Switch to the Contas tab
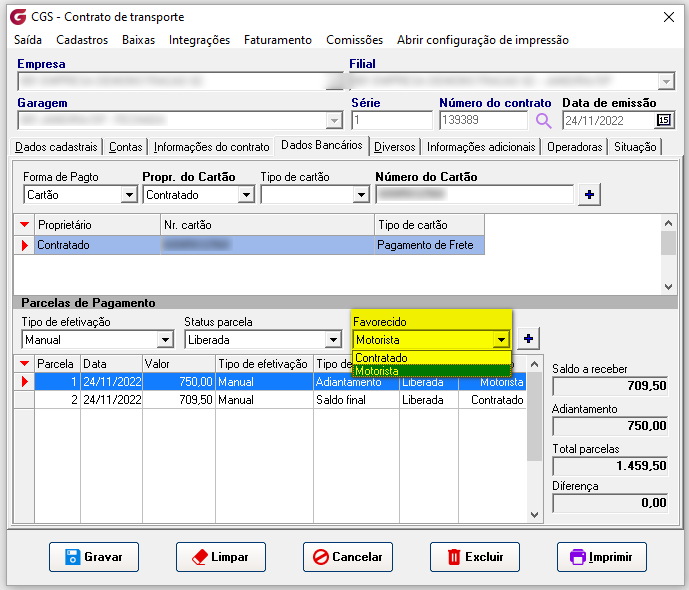689x590 pixels. tap(126, 147)
